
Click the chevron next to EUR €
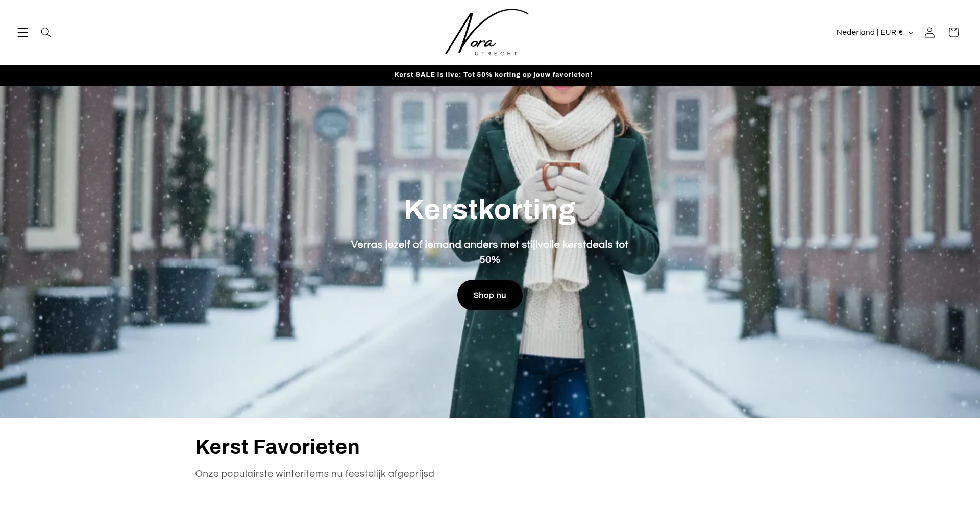911,33
